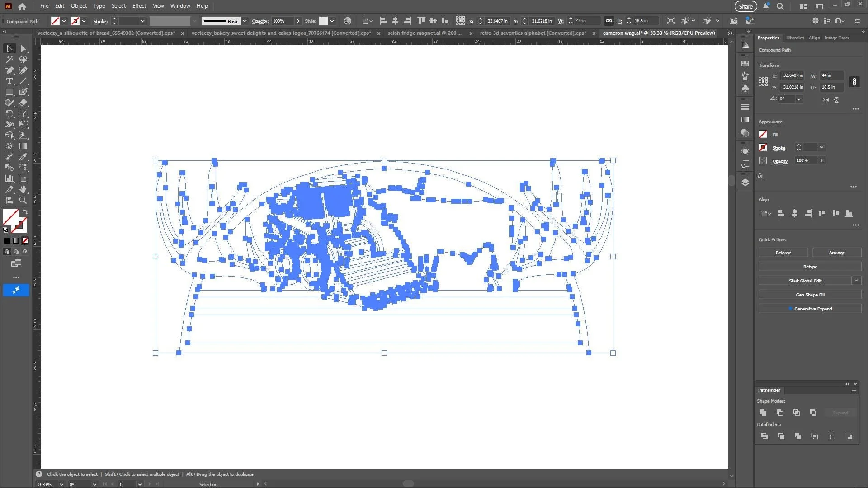Select the Magic Wand tool
The width and height of the screenshot is (868, 488).
(9, 60)
